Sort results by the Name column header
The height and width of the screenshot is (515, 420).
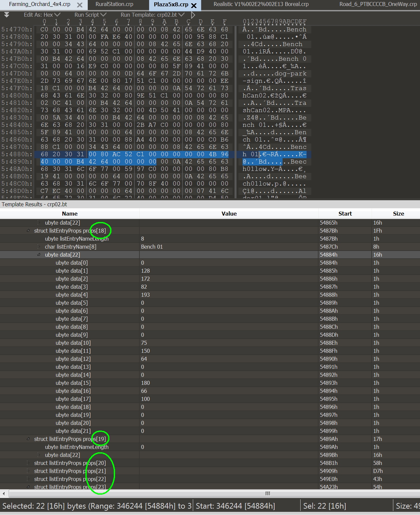(69, 214)
